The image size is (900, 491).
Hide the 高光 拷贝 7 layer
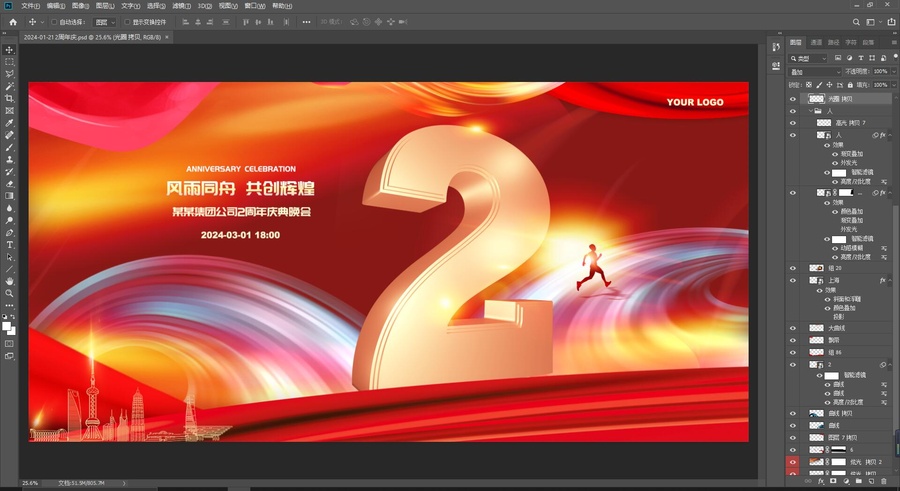(793, 123)
